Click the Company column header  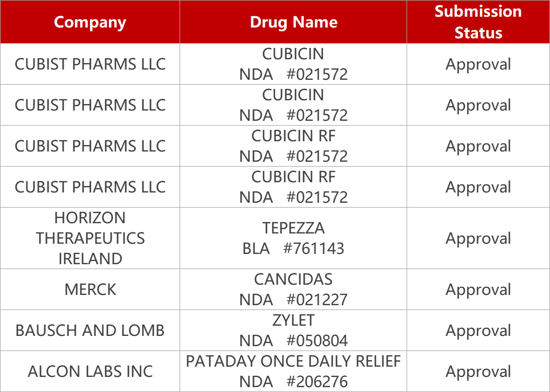pos(90,22)
